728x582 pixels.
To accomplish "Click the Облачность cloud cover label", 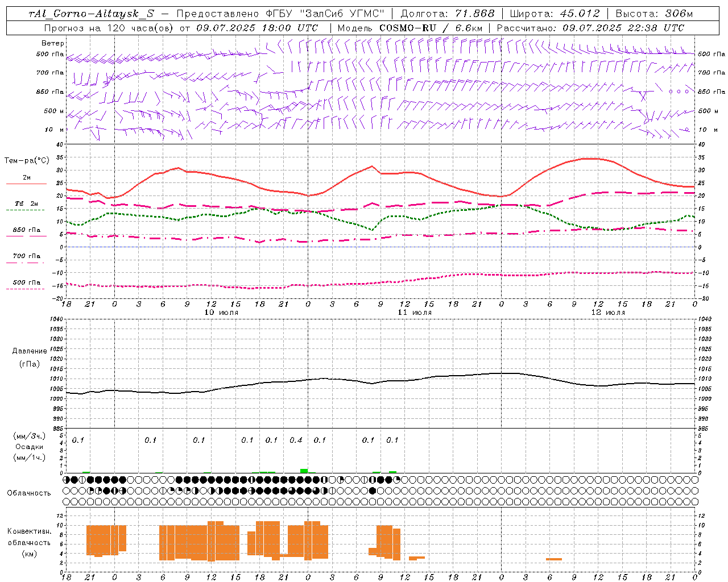I will 29,493.
